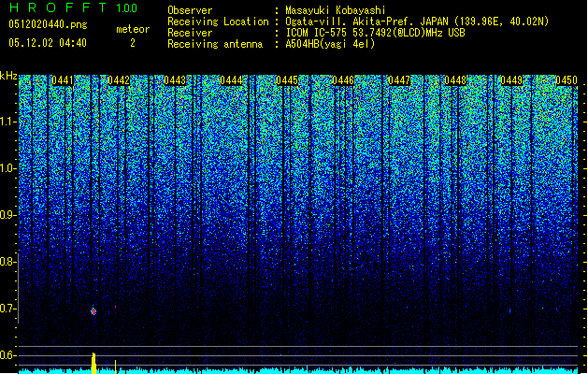Select the file name 0512020440.png
The width and height of the screenshot is (588, 374).
click(48, 24)
